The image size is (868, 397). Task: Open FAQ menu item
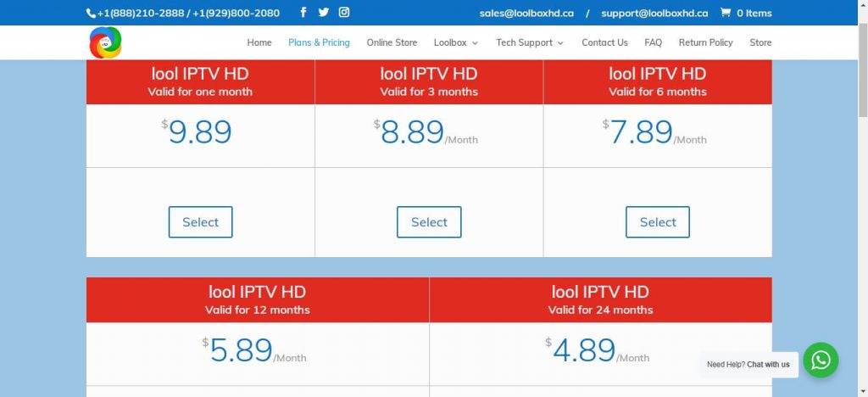coord(654,42)
